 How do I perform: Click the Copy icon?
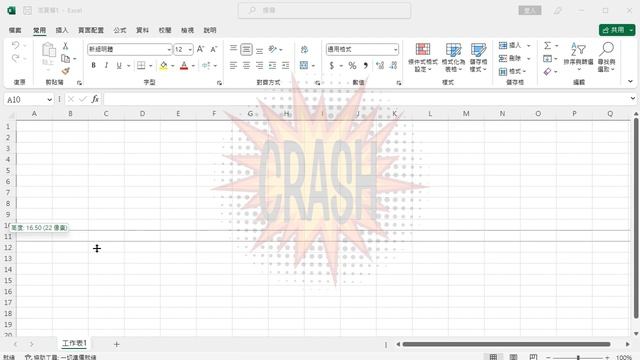[x=65, y=58]
